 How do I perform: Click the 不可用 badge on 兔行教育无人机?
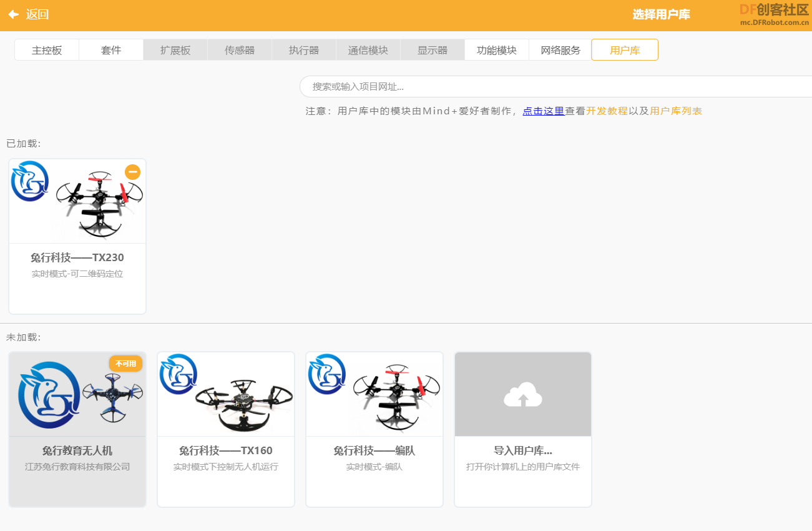point(125,363)
